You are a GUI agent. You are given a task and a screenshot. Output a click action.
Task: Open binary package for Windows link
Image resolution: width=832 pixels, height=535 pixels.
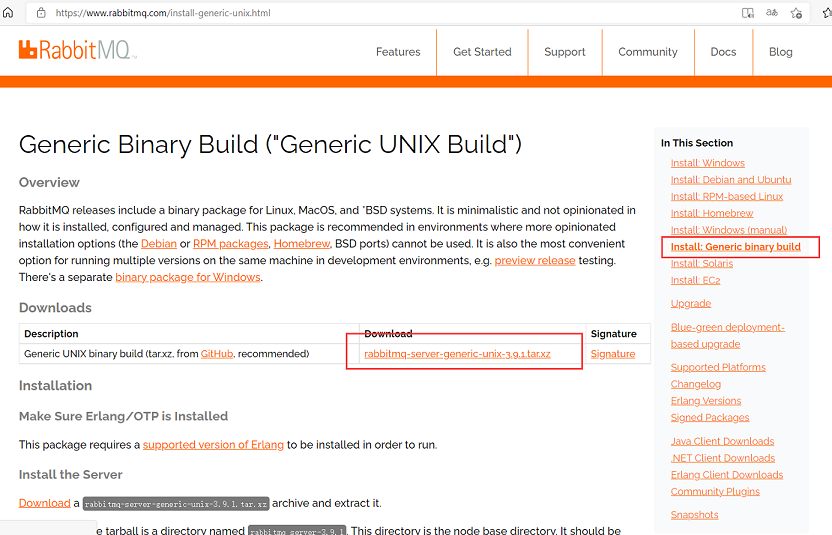(x=188, y=277)
